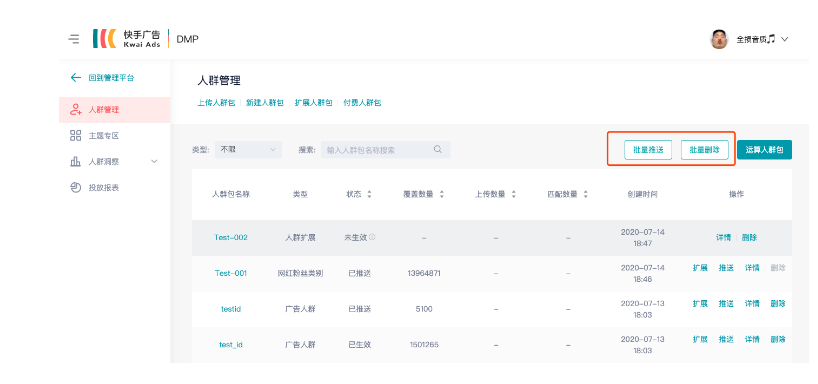Open 详情 for Test-001 row
Viewport: 818px width, 384px height.
(x=752, y=268)
